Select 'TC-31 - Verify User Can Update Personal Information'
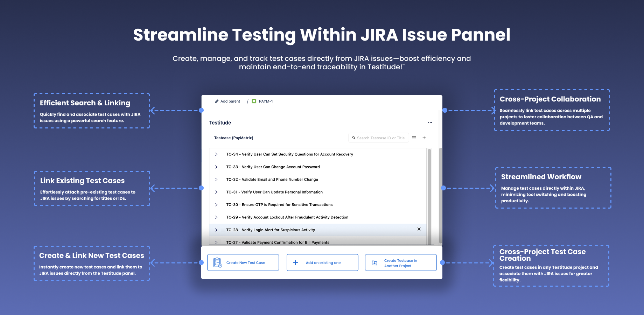 318,192
